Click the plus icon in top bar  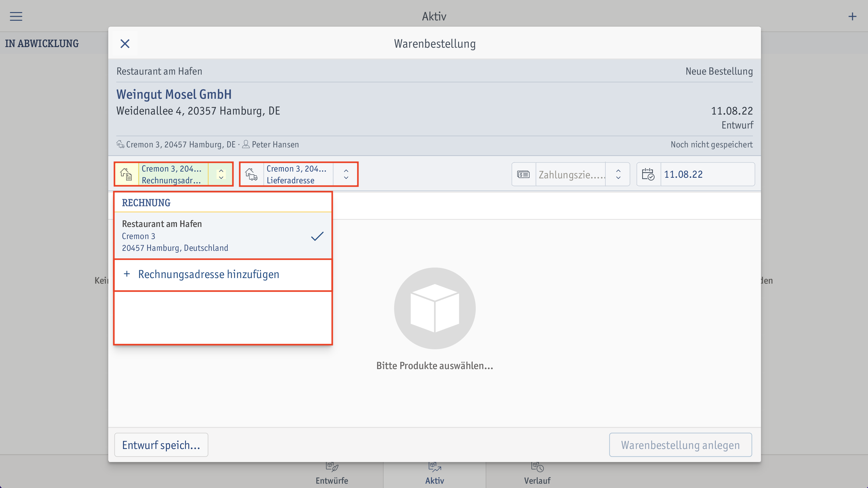tap(852, 16)
